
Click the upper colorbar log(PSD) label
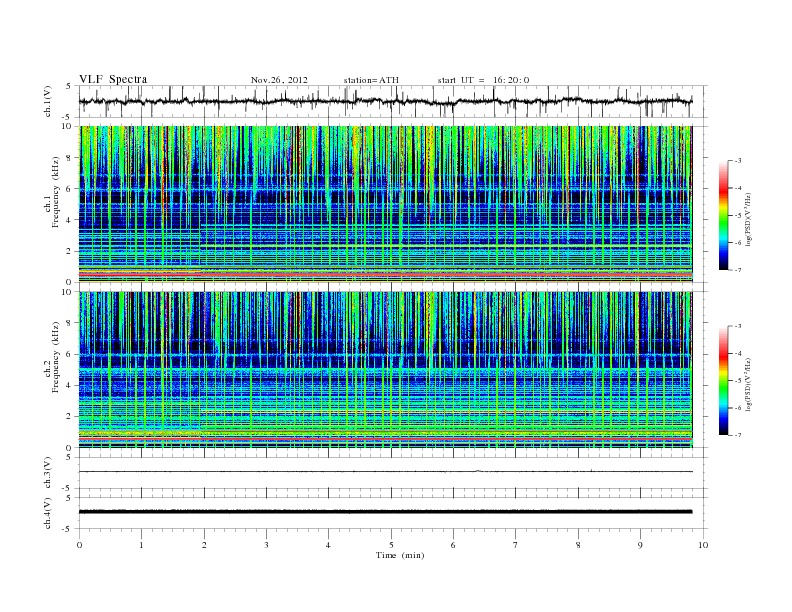click(748, 218)
